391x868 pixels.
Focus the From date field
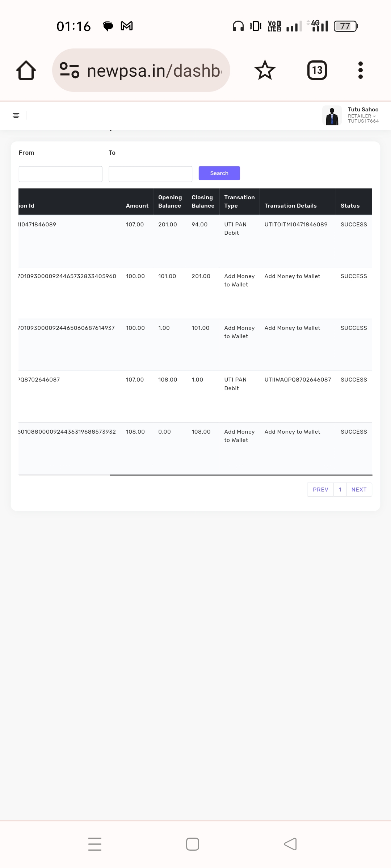click(x=60, y=174)
